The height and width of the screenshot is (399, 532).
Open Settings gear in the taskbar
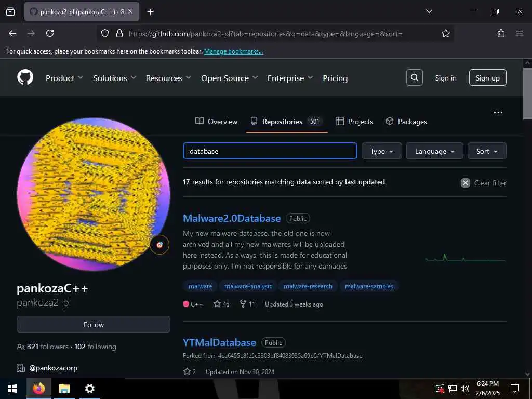(89, 389)
